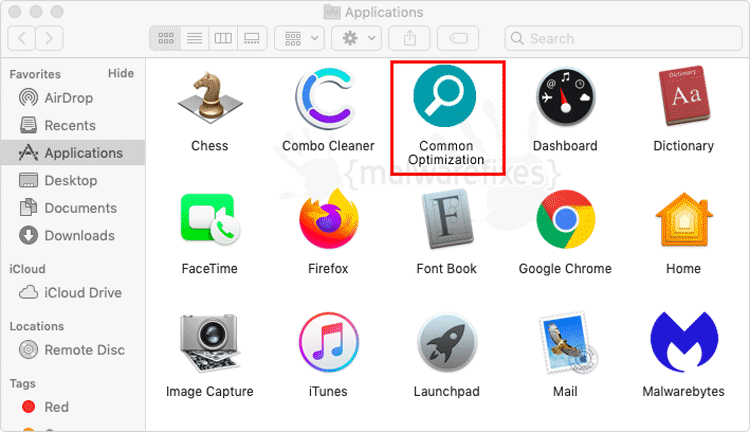750x432 pixels.
Task: Select the Combo Cleaner app icon
Action: tap(326, 99)
